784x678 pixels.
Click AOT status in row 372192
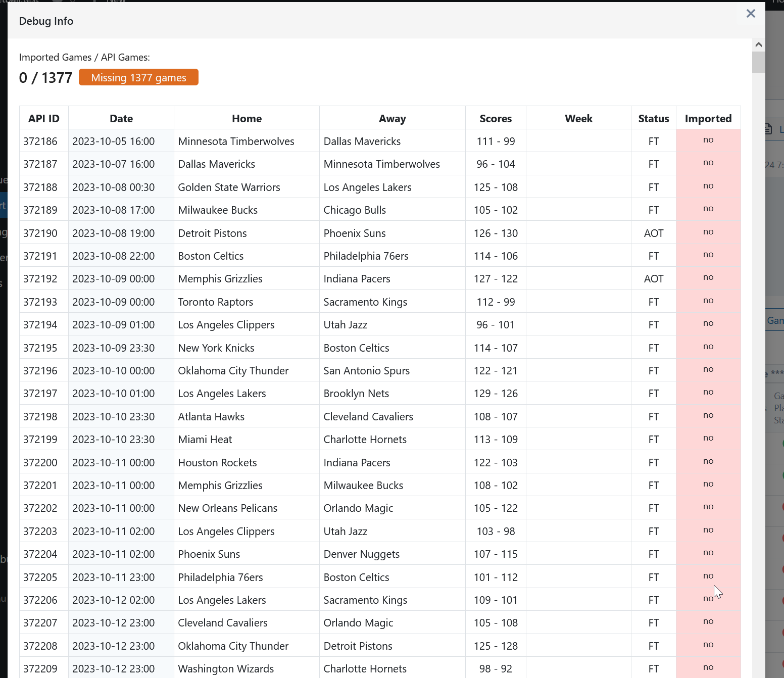tap(654, 279)
